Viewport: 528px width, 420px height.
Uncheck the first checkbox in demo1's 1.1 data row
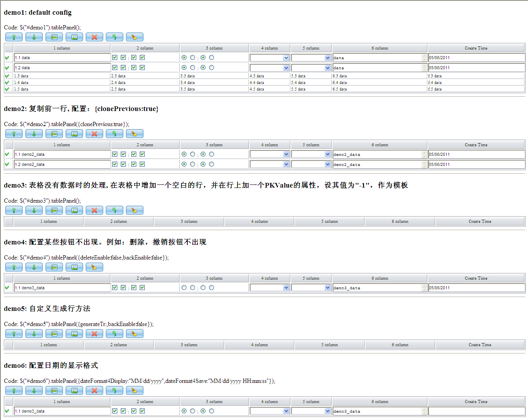(115, 58)
